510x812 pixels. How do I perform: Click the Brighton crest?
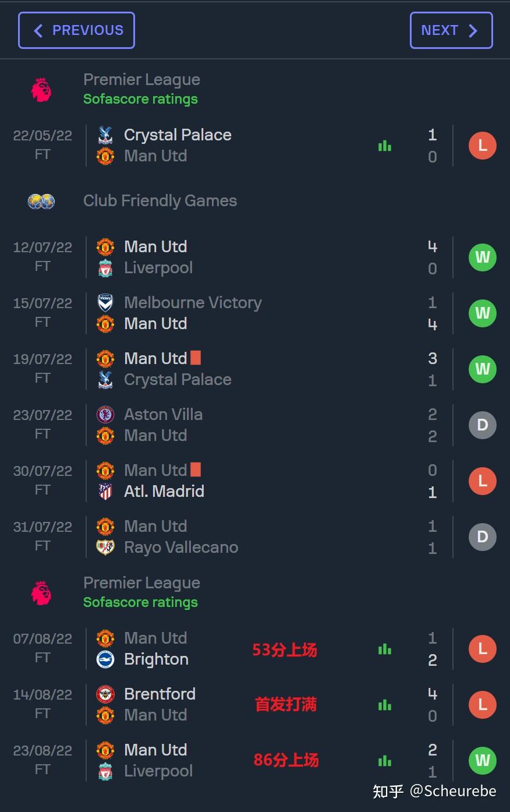tap(105, 659)
